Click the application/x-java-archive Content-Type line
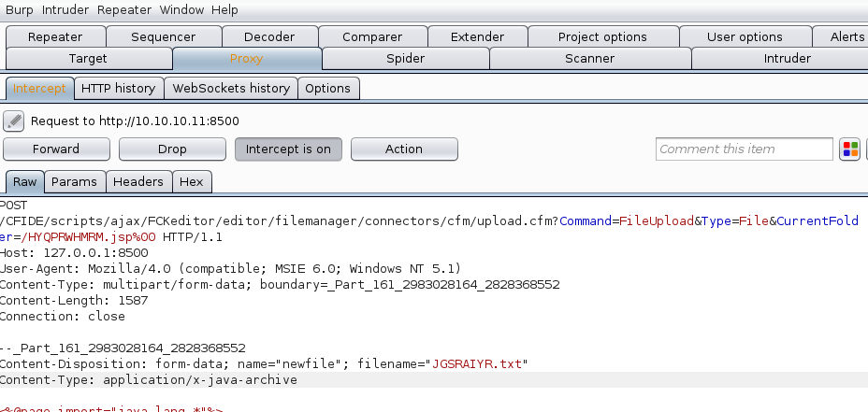868x412 pixels. coord(149,380)
